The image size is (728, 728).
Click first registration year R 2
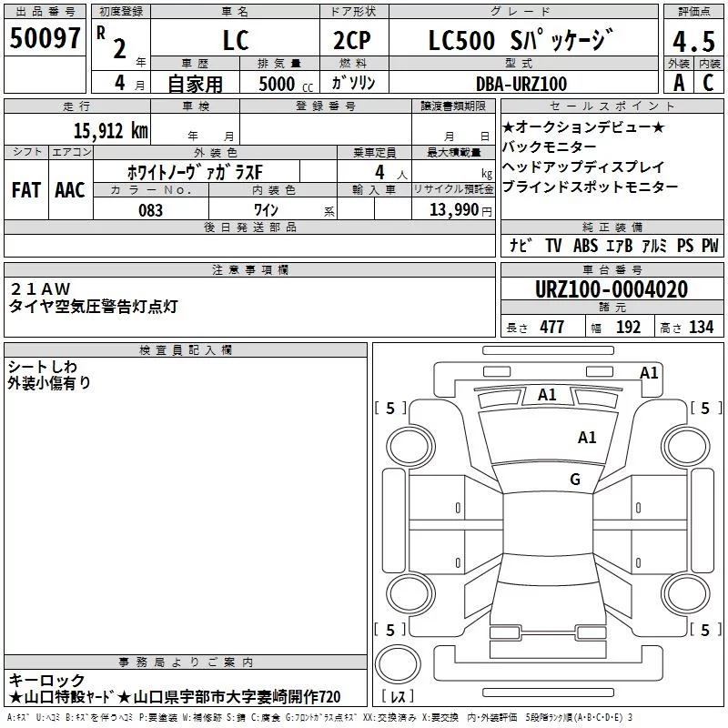point(111,43)
